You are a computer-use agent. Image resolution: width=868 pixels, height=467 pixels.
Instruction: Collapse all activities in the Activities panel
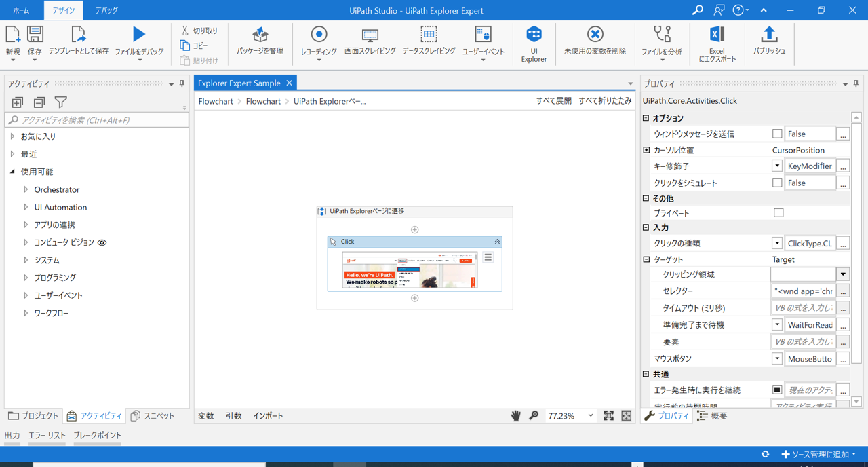tap(39, 102)
